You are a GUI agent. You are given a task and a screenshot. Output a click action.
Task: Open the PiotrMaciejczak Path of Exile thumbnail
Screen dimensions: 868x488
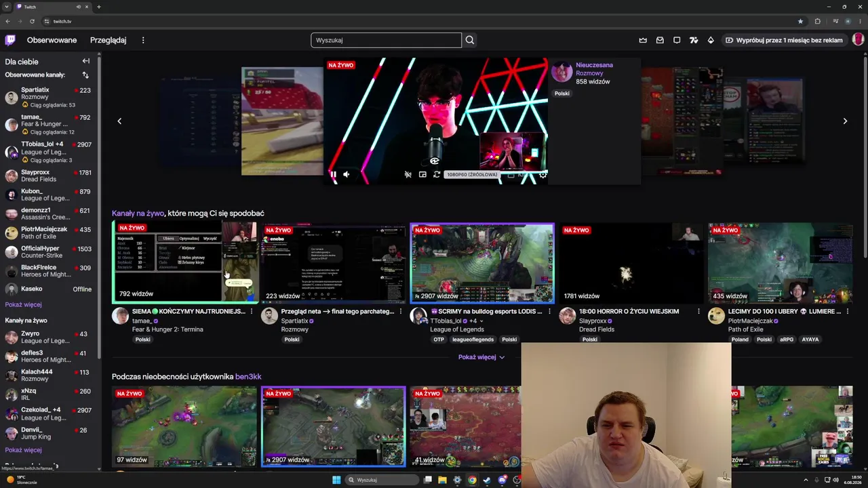click(x=780, y=263)
